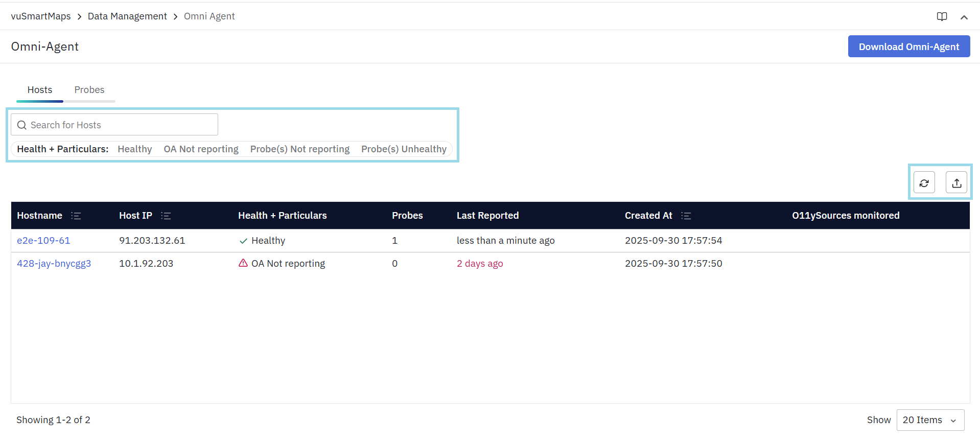Click the Host IP column filter icon

click(166, 216)
